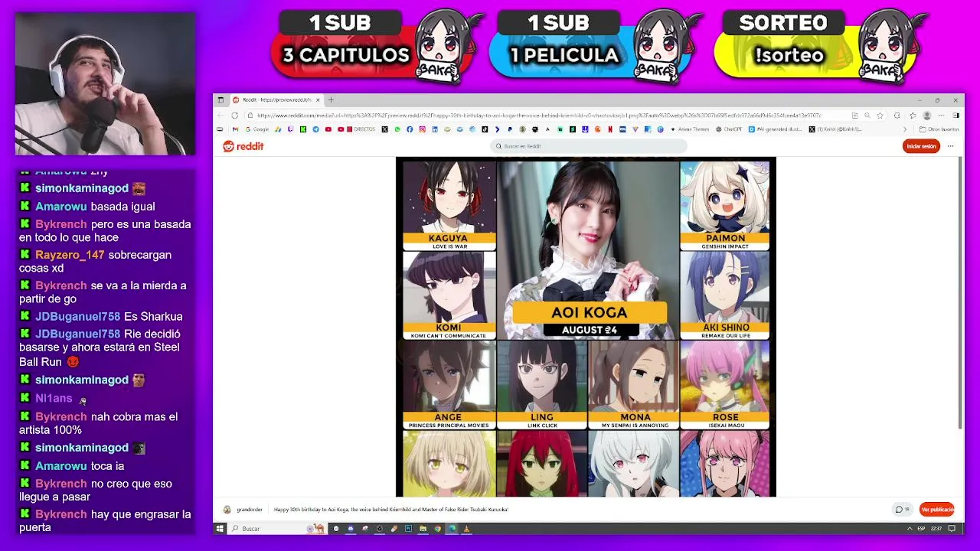The height and width of the screenshot is (551, 980).
Task: Open the DIRECTOS bookmark
Action: coord(361,129)
